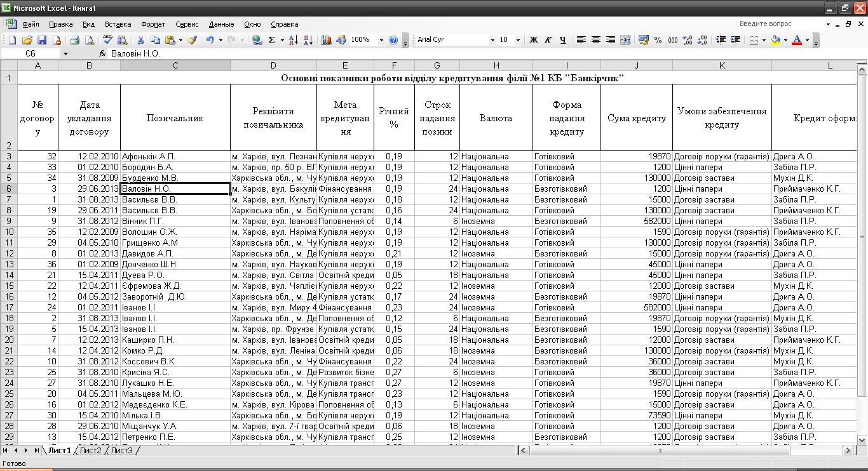
Task: Decrease the cell indent
Action: tap(721, 40)
